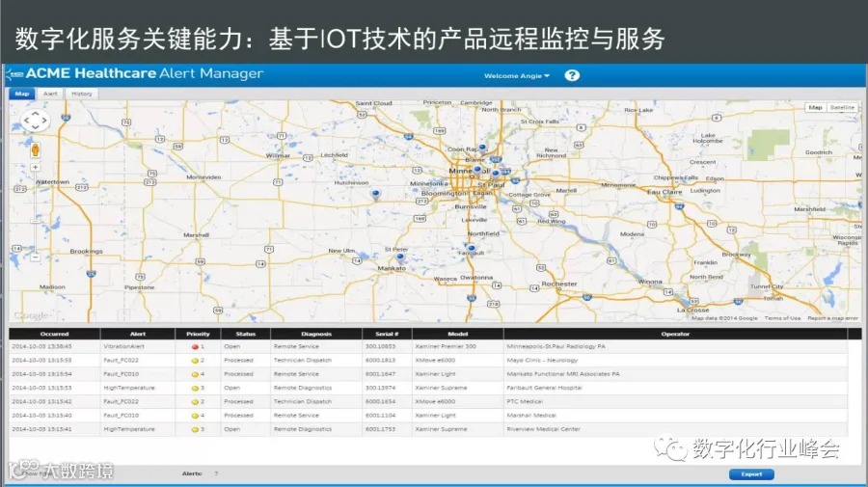Click yellow priority dot for Mankato Functional row
Screen dimensions: 868x487
[x=195, y=375]
